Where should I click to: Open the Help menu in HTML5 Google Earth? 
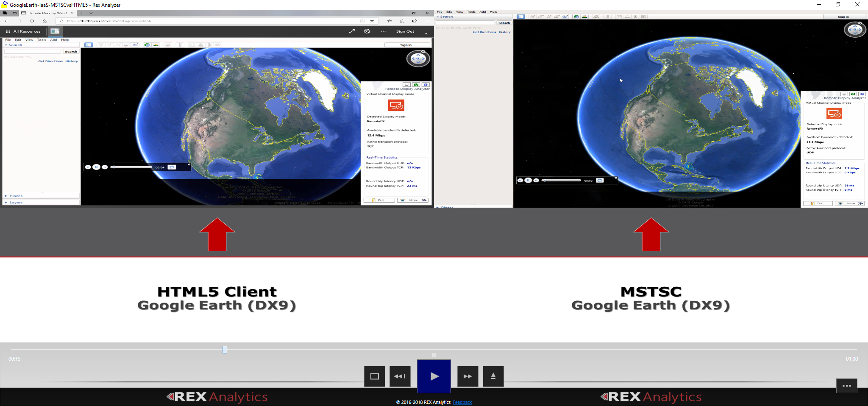[65, 40]
